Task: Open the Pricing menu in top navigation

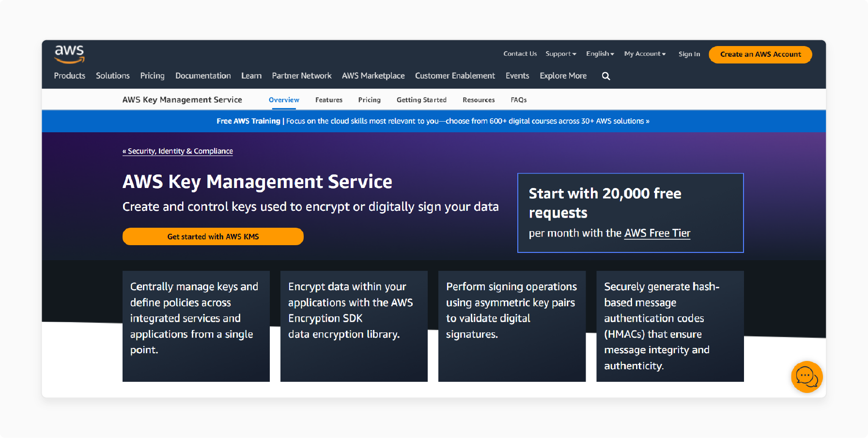Action: coord(153,76)
